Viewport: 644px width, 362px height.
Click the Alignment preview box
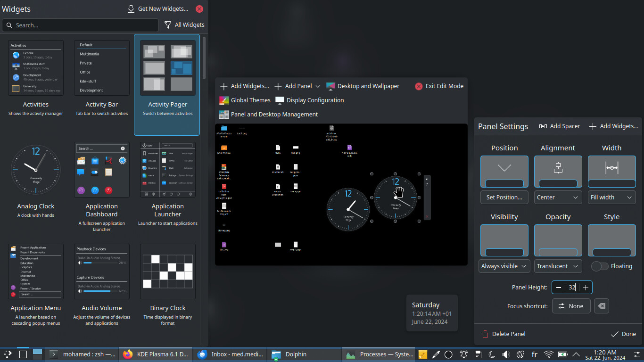(558, 172)
